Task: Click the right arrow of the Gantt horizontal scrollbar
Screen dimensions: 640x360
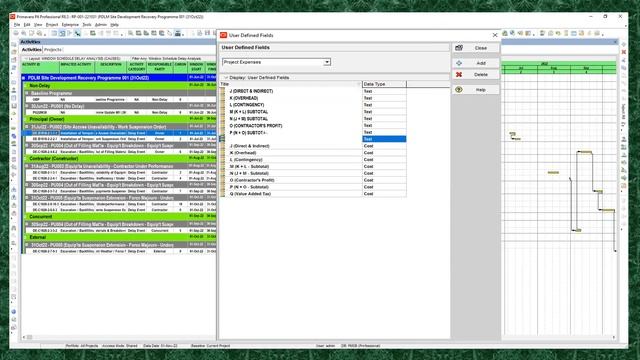Action: pyautogui.click(x=613, y=337)
